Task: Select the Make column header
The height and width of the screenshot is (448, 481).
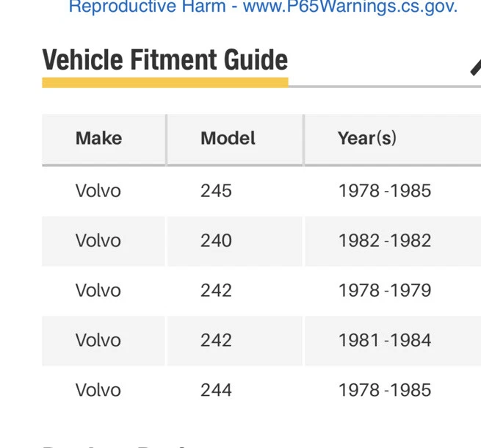Action: (x=98, y=138)
